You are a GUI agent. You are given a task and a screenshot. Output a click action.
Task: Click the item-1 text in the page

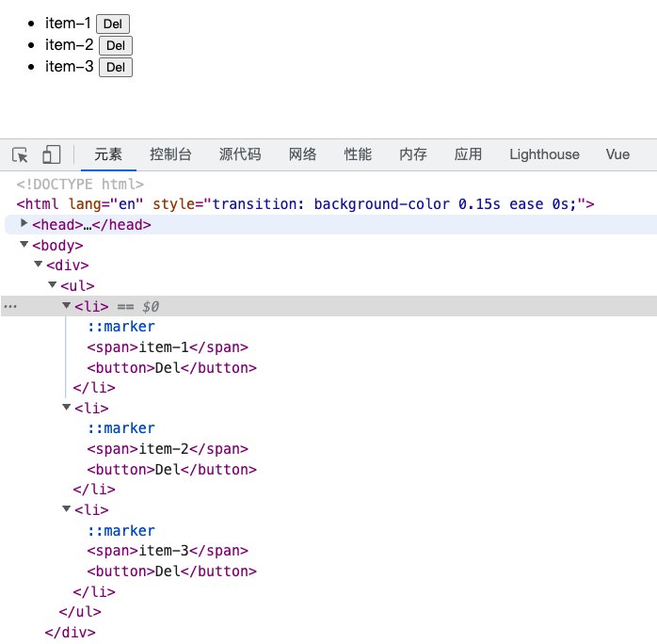(x=68, y=23)
